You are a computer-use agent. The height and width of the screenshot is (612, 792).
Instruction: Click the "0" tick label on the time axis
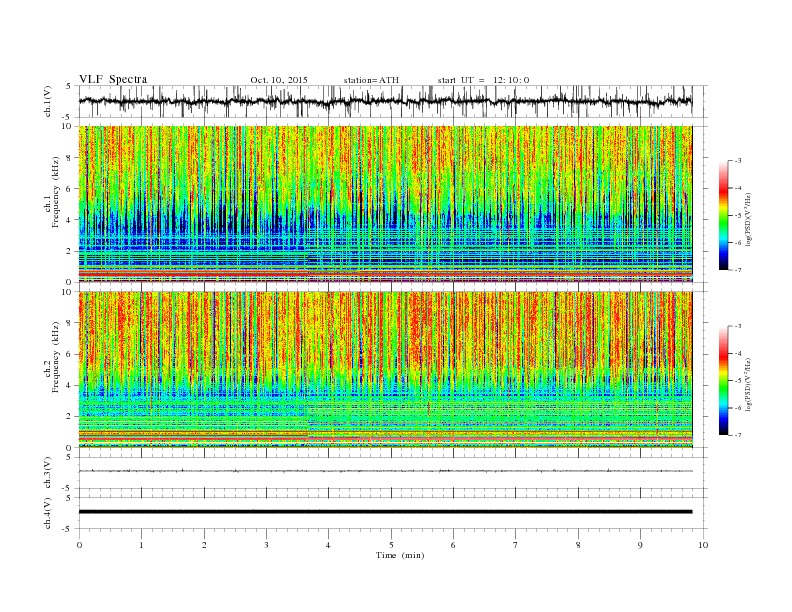[79, 545]
